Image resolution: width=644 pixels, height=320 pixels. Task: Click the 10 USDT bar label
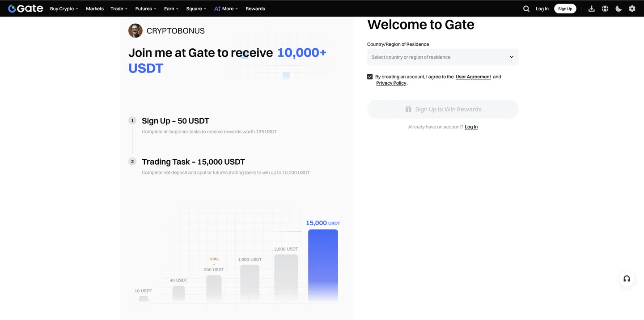coord(144,291)
